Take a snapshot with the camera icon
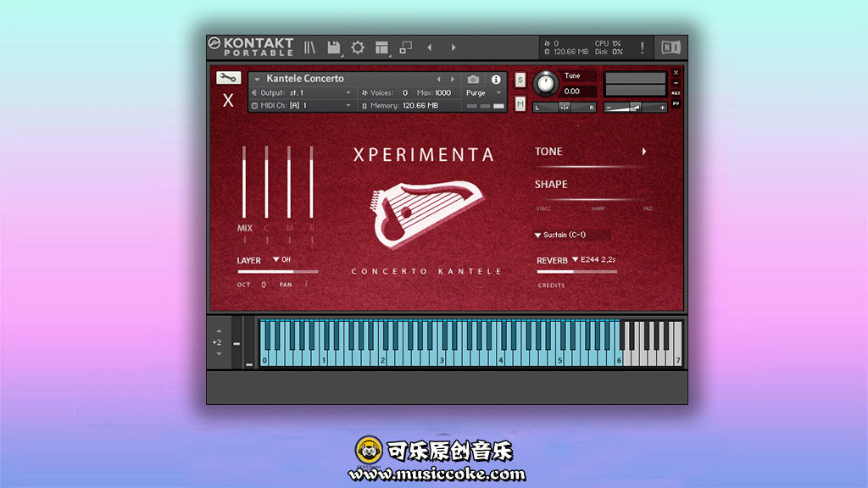The width and height of the screenshot is (868, 488). point(473,80)
